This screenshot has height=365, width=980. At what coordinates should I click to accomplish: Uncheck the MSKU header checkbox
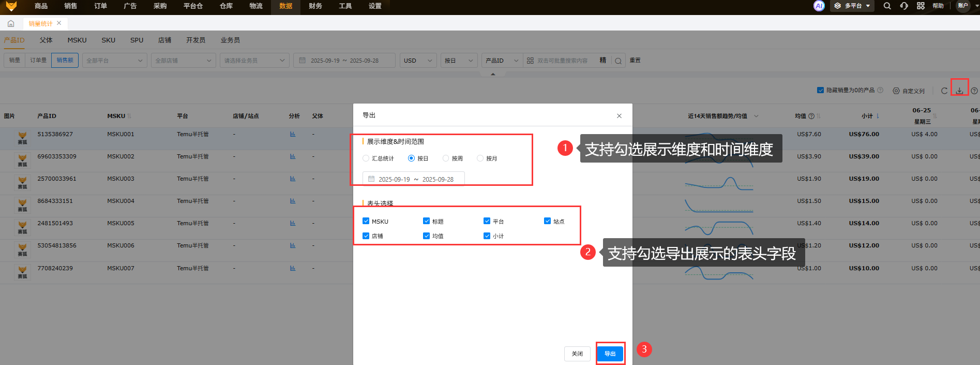click(366, 221)
